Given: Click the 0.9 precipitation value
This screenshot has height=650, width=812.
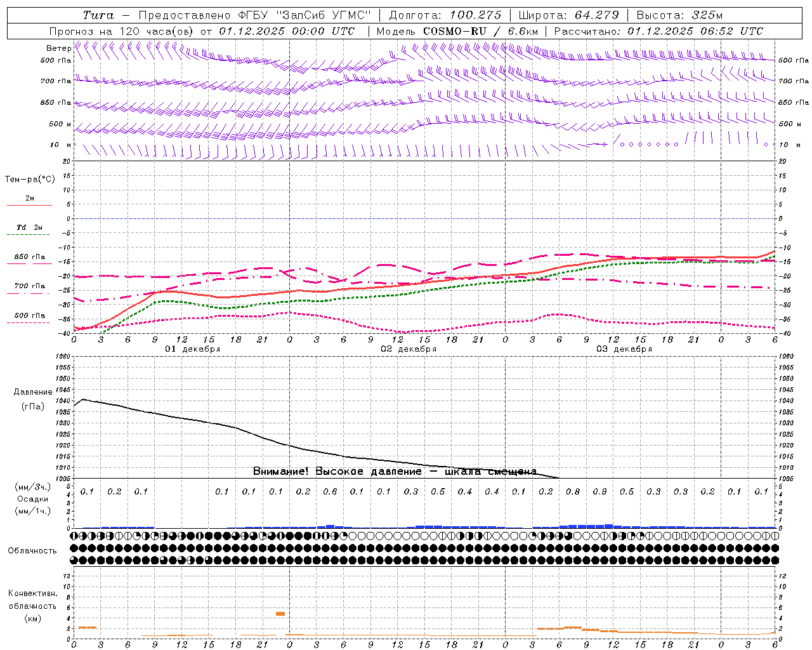Looking at the screenshot, I should coord(599,491).
